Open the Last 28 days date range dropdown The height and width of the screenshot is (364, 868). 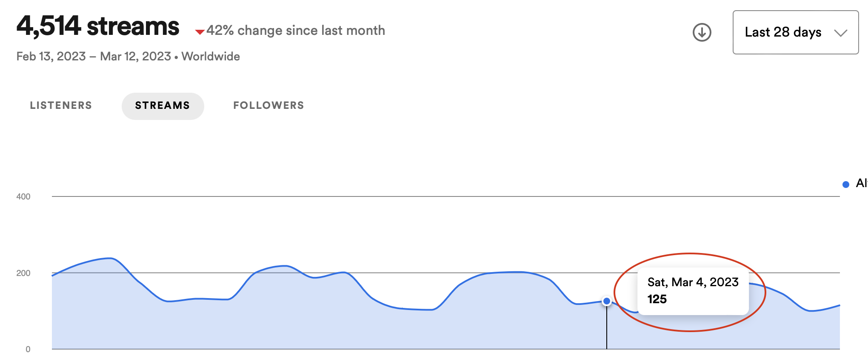[795, 32]
